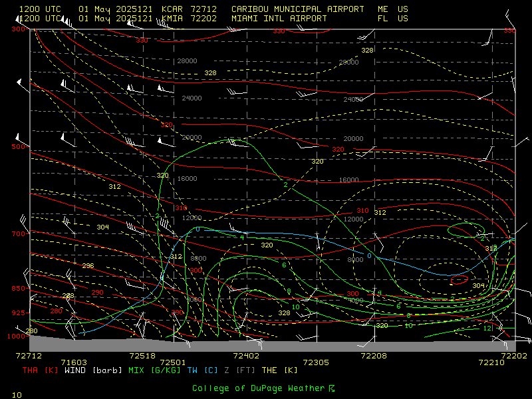532x399 pixels.
Task: Click MIAMI INTL AIRPORT title text
Action: [279, 19]
